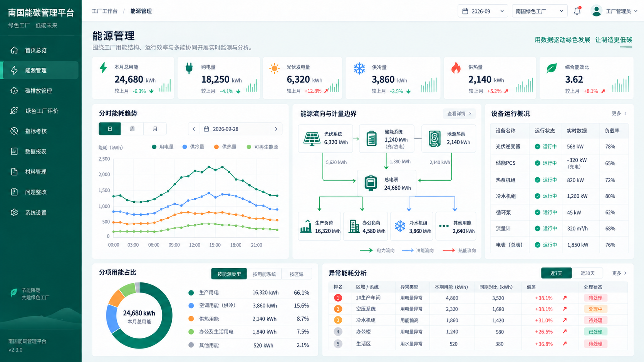Screen dimensions: 644x362
Task: Click the user avatar icon
Action: tap(596, 11)
